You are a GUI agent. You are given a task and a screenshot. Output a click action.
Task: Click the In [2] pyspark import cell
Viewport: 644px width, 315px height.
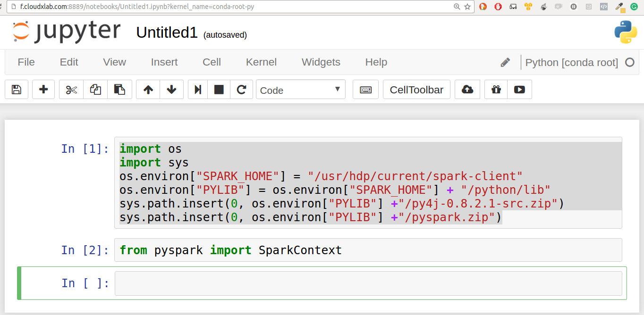click(x=368, y=250)
